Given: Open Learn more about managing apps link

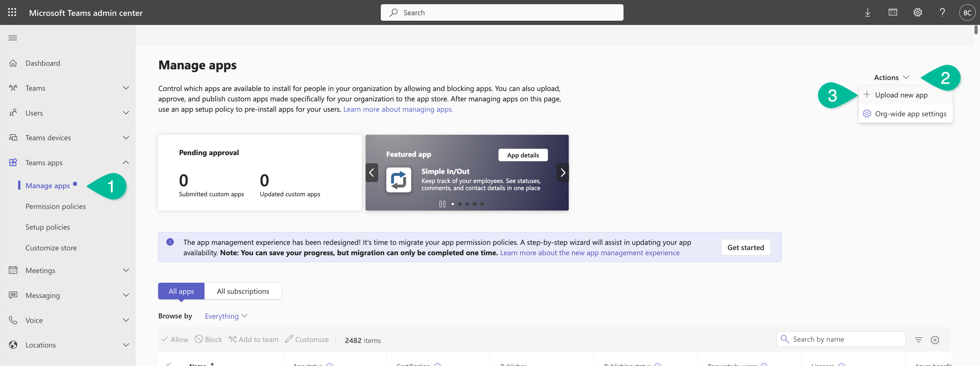Looking at the screenshot, I should coord(398,109).
